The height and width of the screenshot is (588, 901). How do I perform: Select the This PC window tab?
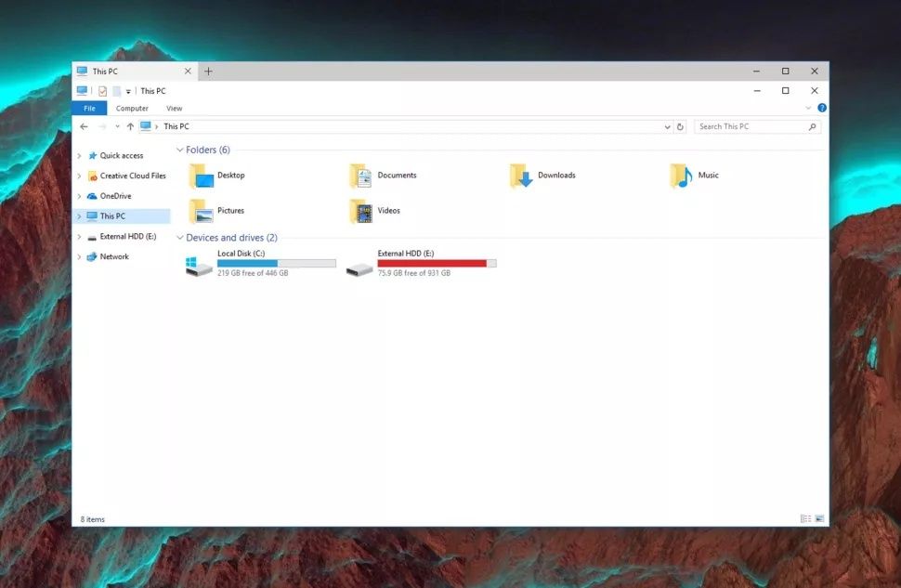[x=135, y=72]
